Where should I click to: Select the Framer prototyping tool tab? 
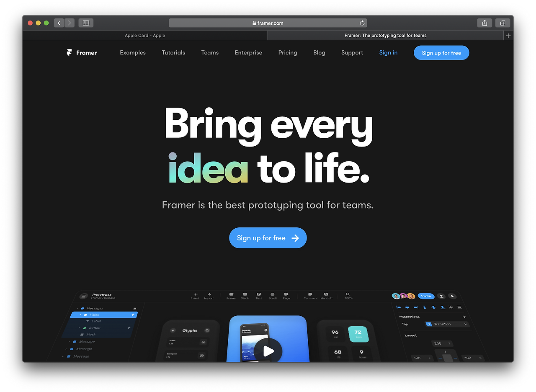[385, 36]
